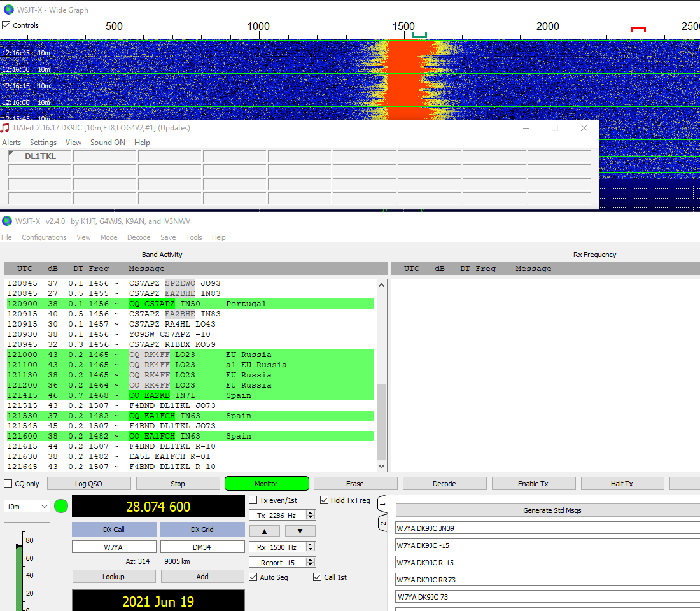Viewport: 700px width, 611px height.
Task: Open WSJT-X Save menu
Action: 168,237
